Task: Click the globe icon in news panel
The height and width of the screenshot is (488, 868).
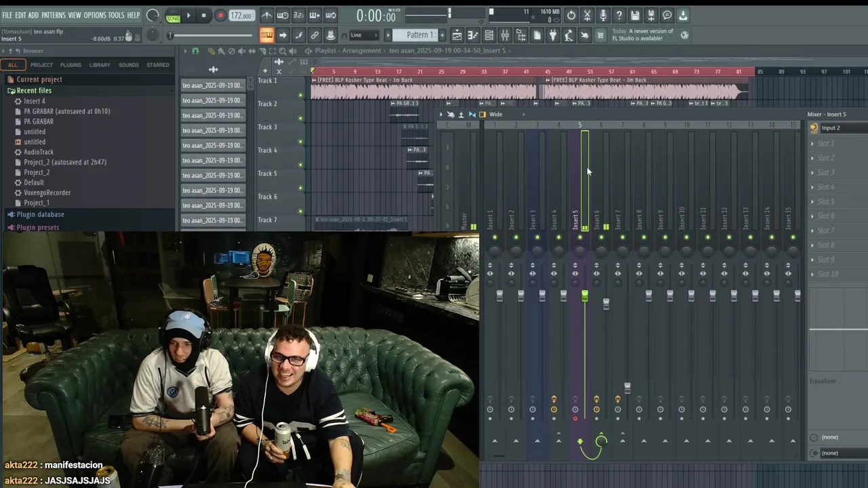Action: tap(684, 35)
